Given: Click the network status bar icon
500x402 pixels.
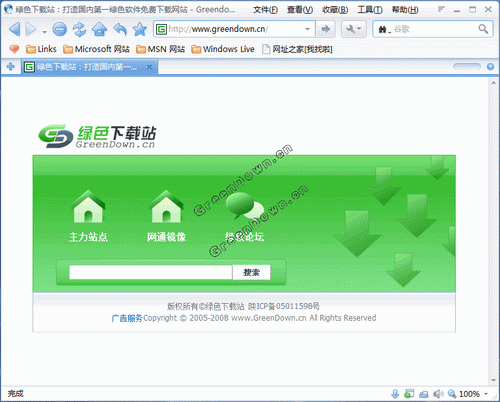Looking at the screenshot, I should pos(424,394).
